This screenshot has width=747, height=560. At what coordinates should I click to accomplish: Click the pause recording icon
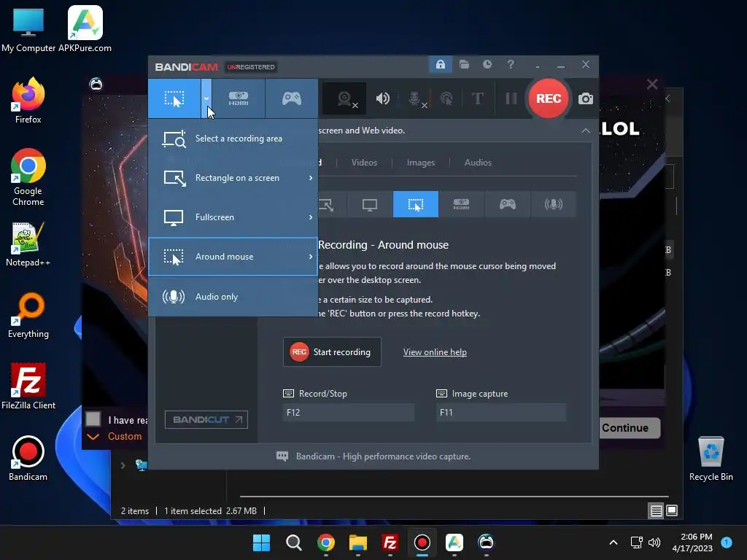click(511, 98)
